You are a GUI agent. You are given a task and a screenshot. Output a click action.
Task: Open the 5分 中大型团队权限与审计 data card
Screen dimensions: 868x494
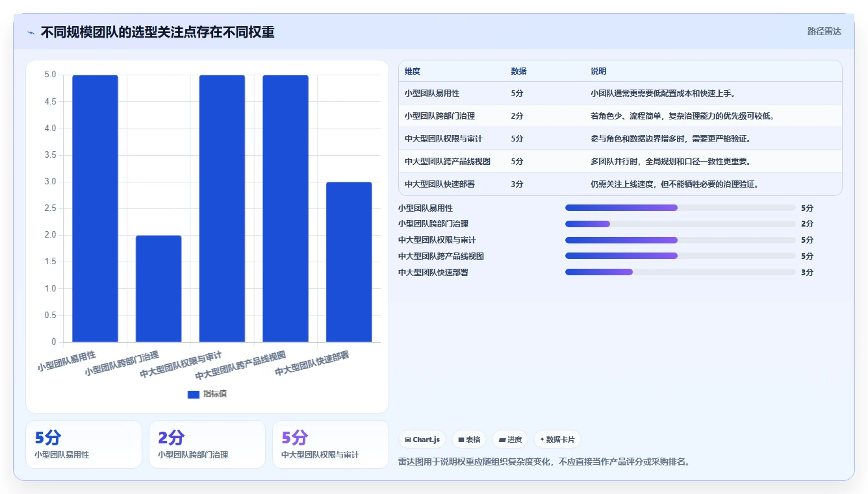click(x=331, y=444)
